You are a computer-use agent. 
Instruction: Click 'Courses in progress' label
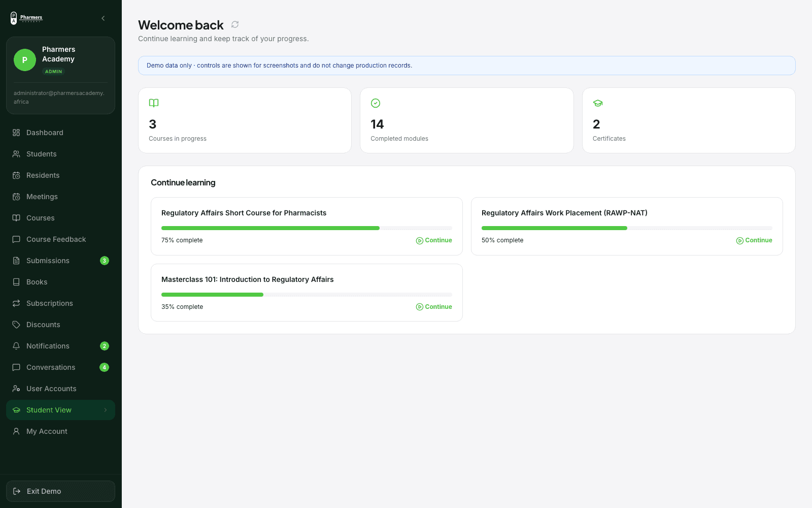click(x=178, y=139)
